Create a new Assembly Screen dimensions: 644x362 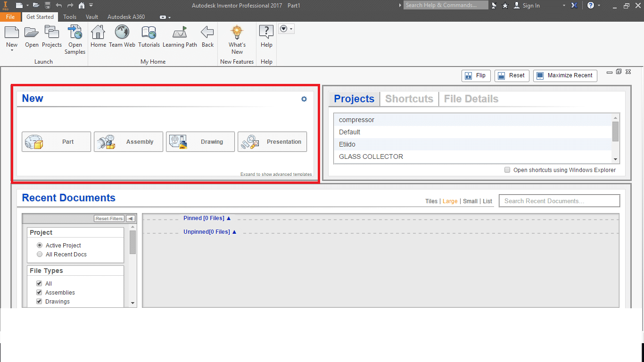[128, 141]
